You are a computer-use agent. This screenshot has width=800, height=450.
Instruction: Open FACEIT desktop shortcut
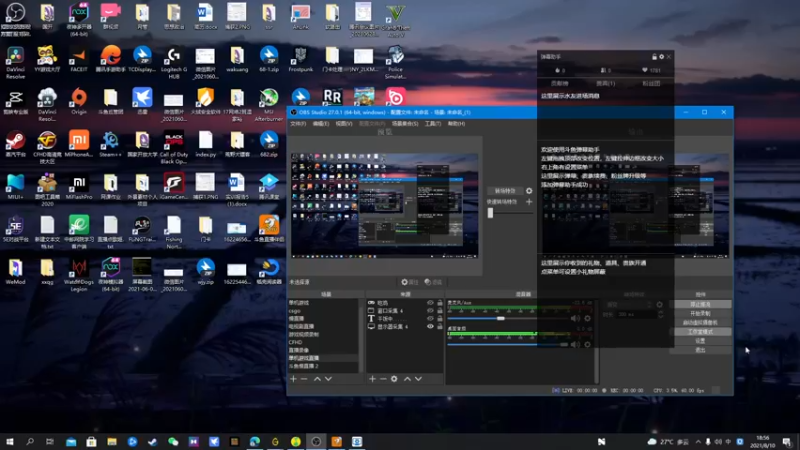(x=79, y=59)
